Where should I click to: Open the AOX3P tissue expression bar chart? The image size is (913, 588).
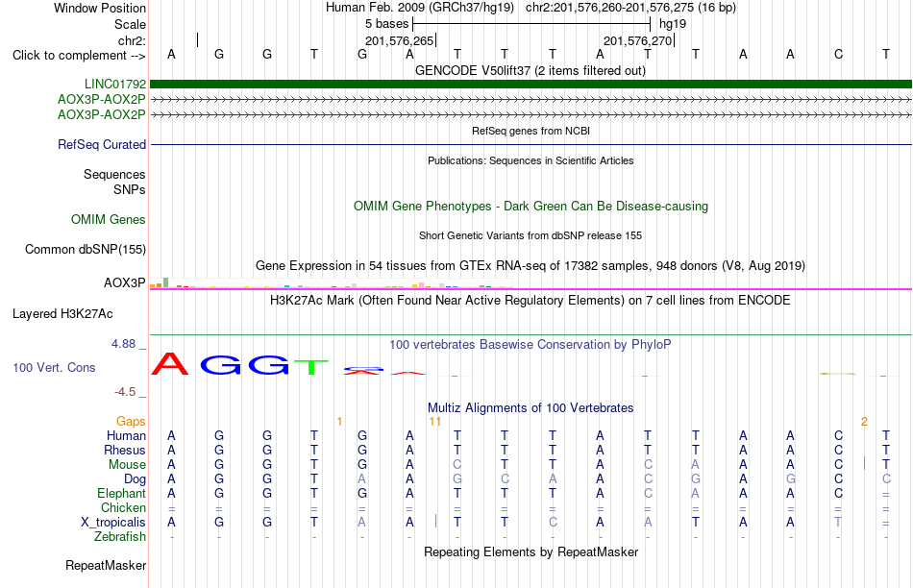point(331,284)
